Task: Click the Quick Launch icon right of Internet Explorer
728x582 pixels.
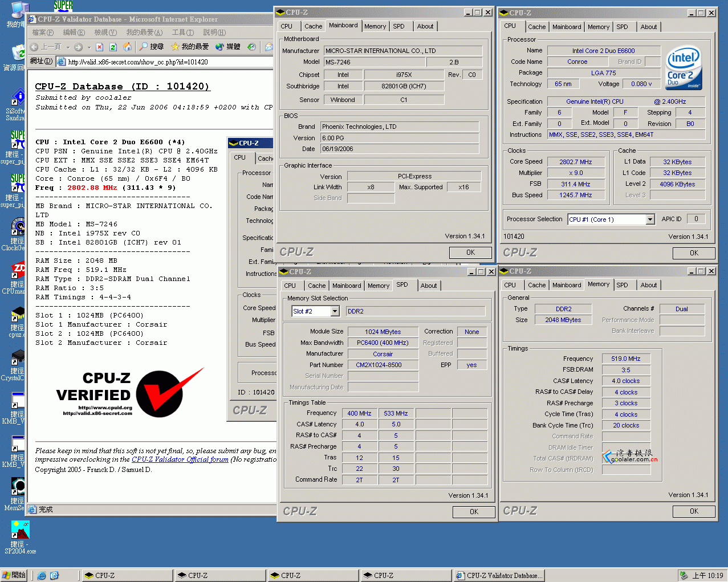Action: [x=54, y=576]
